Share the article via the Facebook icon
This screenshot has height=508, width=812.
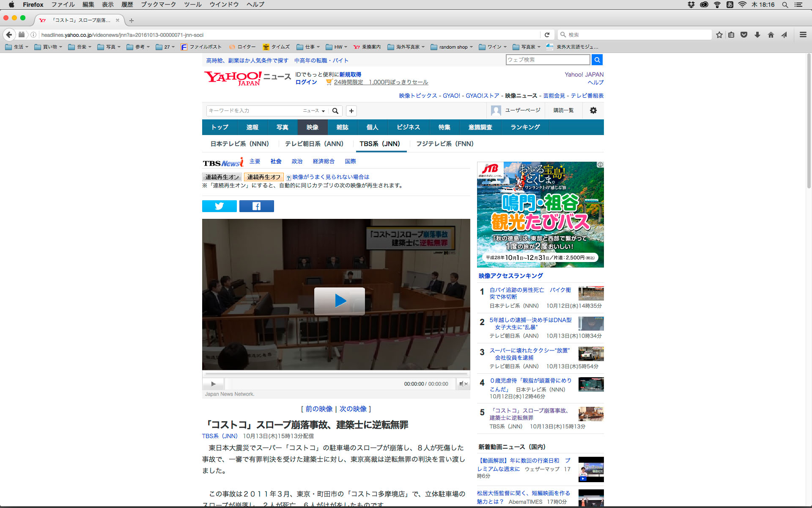point(256,206)
